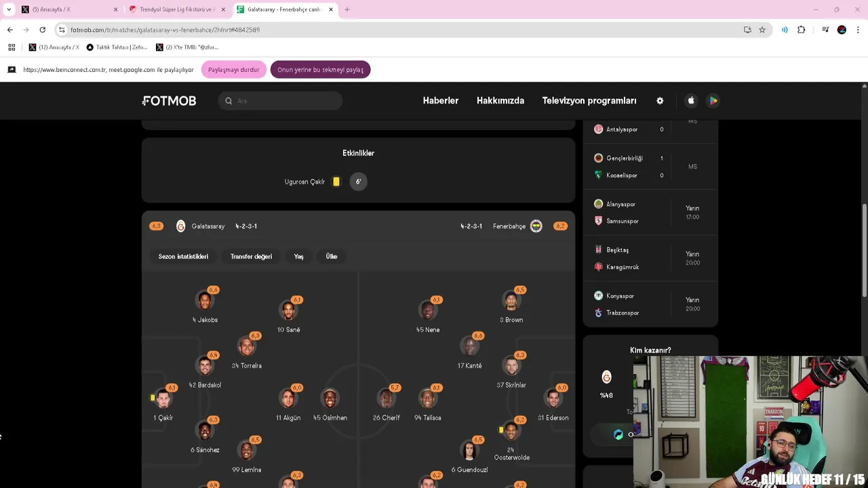Click Galatasaray team name link
This screenshot has height=488, width=868.
[208, 226]
